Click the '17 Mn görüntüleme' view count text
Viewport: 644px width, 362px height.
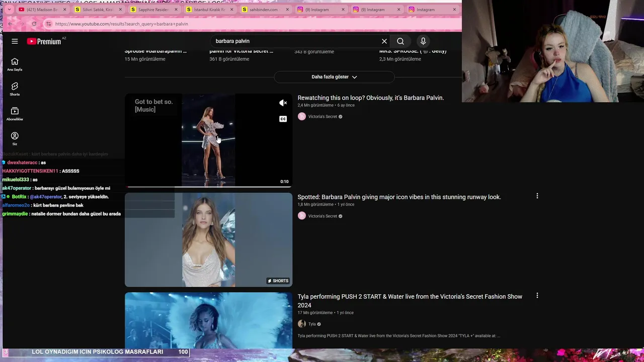tap(315, 313)
